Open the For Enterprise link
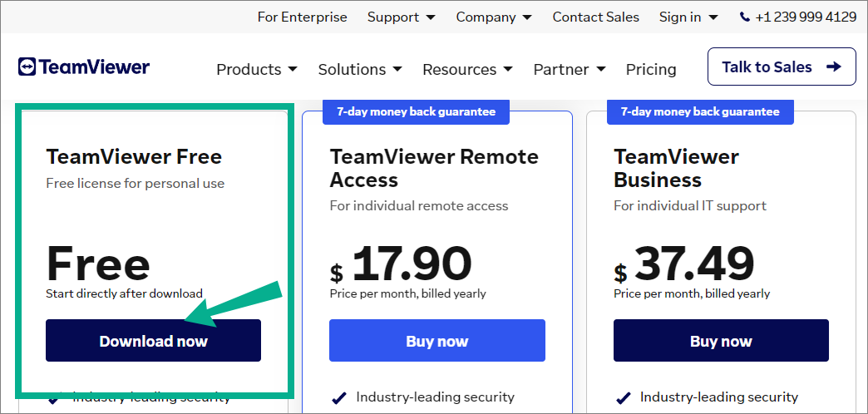Viewport: 868px width, 414px height. pyautogui.click(x=303, y=17)
